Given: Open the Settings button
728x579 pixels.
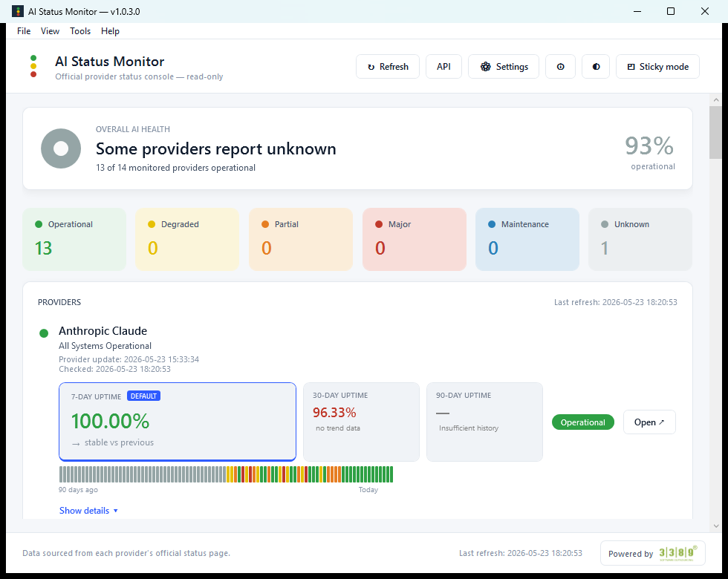Looking at the screenshot, I should [x=504, y=67].
